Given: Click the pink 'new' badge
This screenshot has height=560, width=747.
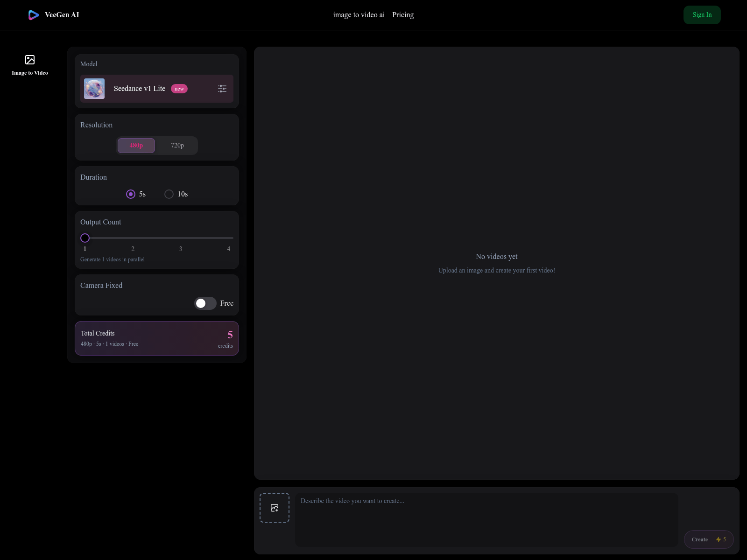Looking at the screenshot, I should tap(179, 89).
